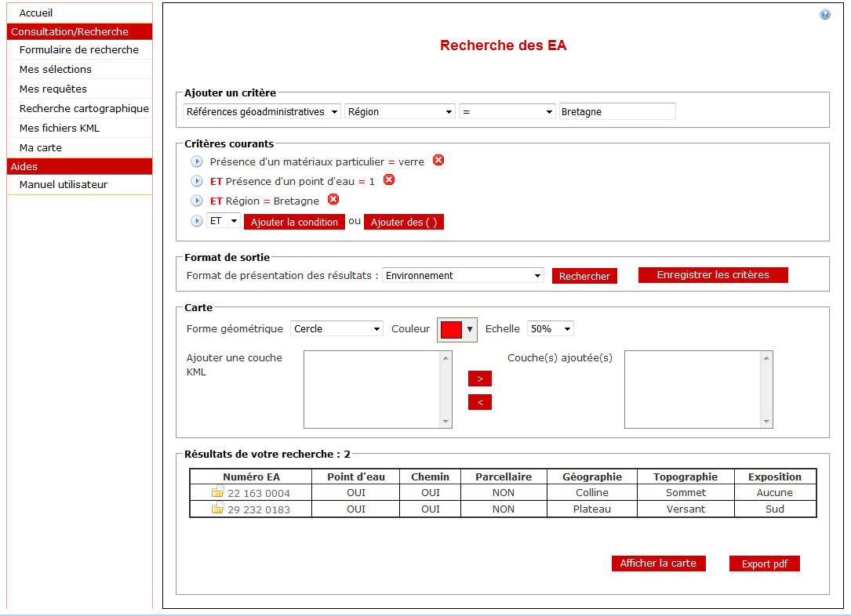Open the Echelle 50% dropdown
This screenshot has height=616, width=851.
551,329
